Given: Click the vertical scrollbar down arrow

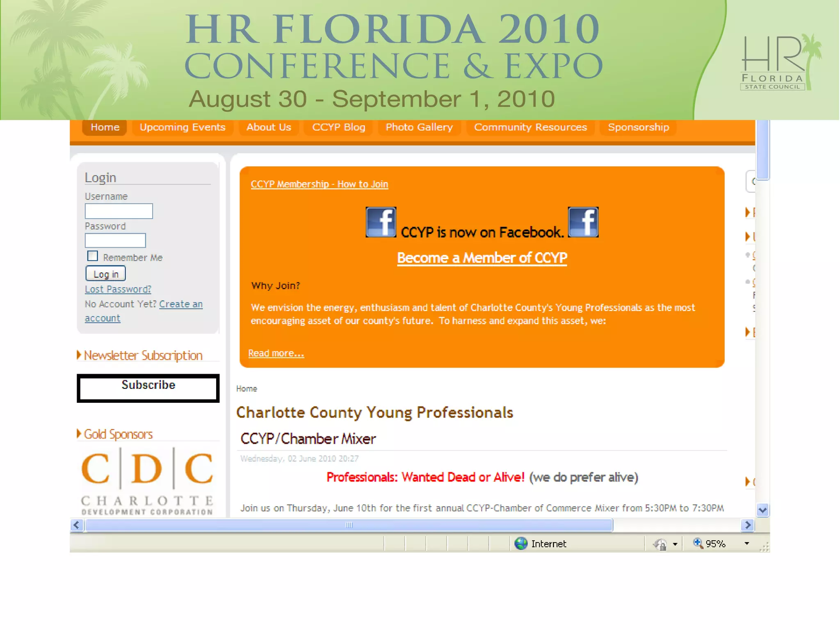Looking at the screenshot, I should pos(762,510).
